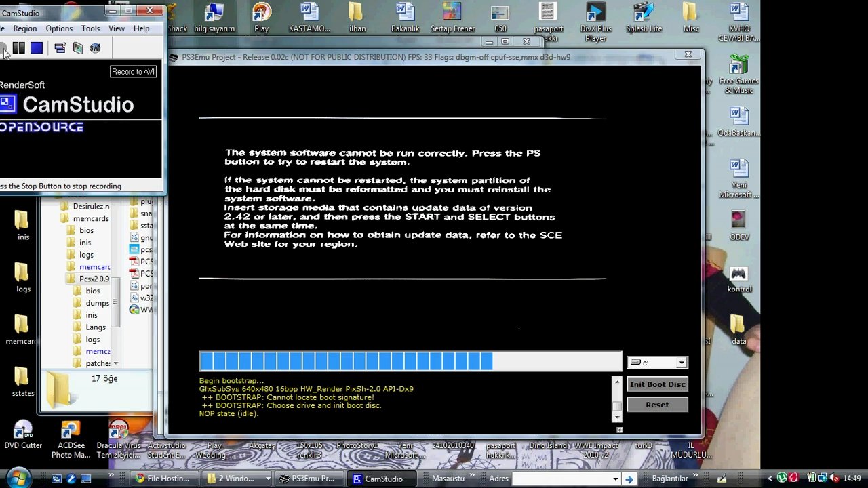The height and width of the screenshot is (488, 868).
Task: Open CamStudio Region menu
Action: coord(25,28)
